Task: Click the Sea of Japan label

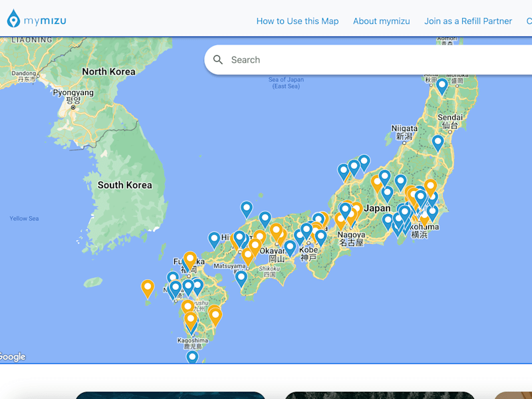Action: [x=286, y=82]
